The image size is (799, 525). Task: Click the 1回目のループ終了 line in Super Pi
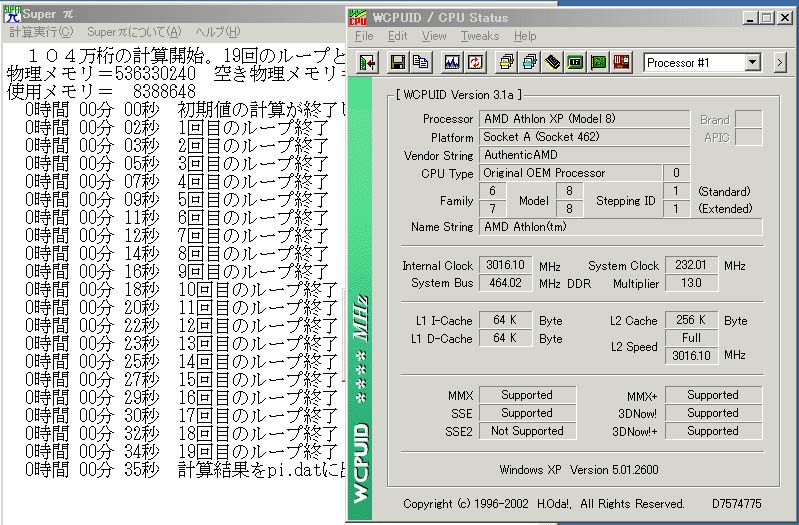tap(177, 127)
